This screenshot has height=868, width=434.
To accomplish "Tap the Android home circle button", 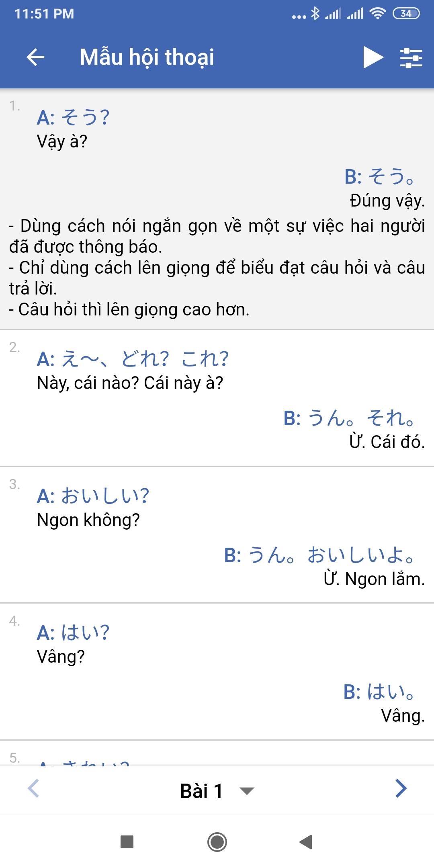I will click(x=217, y=841).
